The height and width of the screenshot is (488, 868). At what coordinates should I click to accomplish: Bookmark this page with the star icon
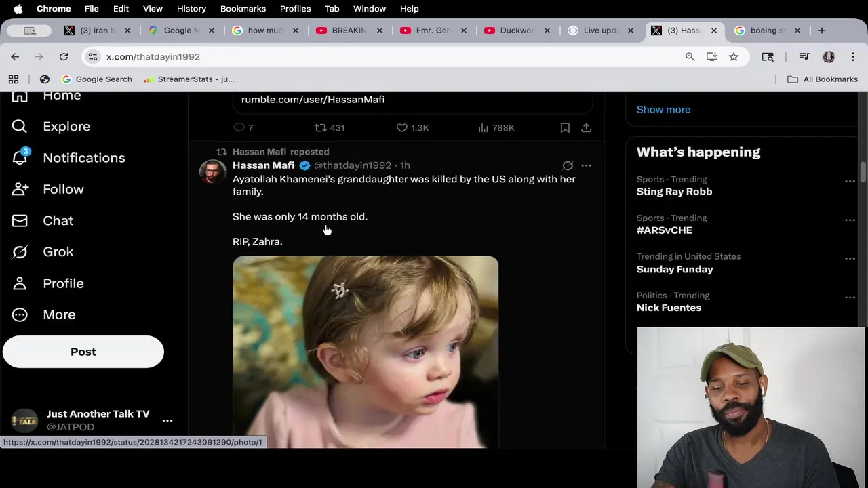pyautogui.click(x=734, y=57)
